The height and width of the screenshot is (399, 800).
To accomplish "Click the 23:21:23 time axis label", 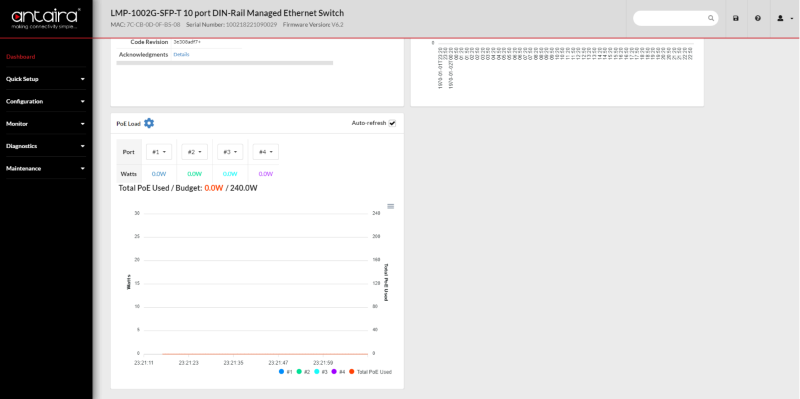I will tap(188, 363).
